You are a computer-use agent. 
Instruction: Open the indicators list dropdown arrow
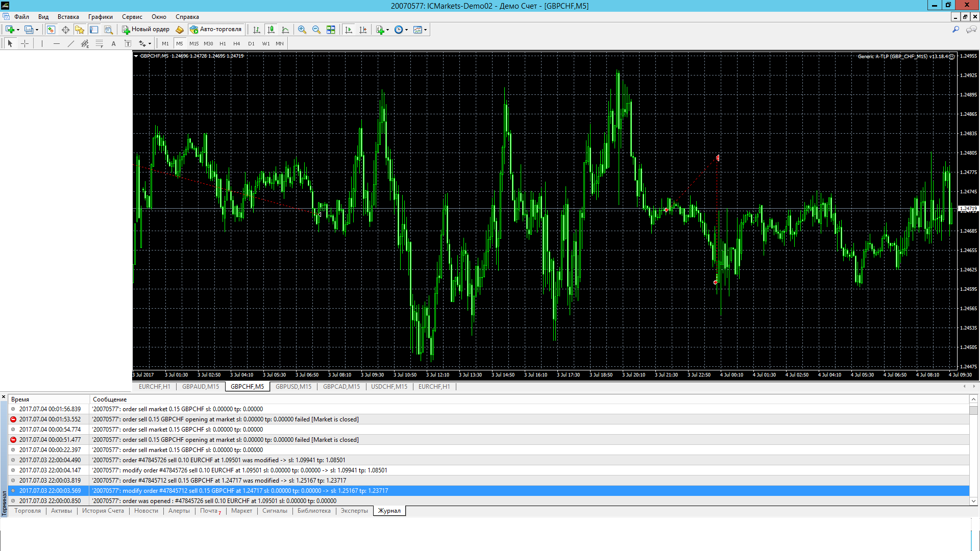pyautogui.click(x=388, y=30)
